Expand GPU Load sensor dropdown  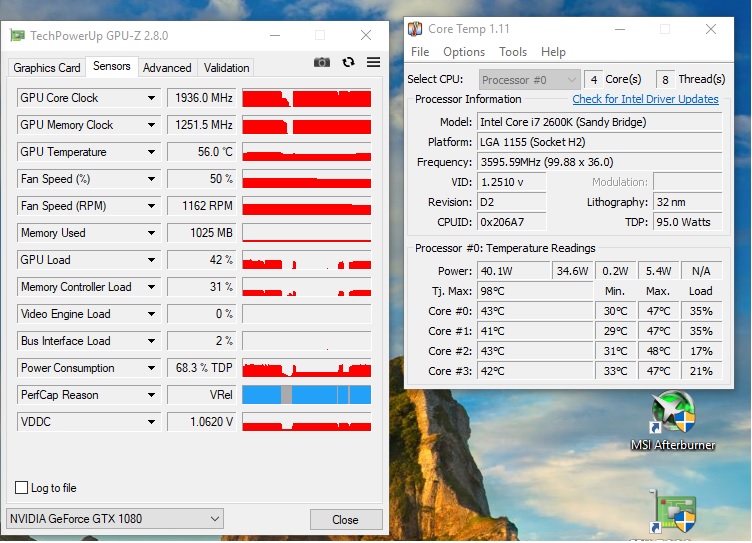coord(151,260)
